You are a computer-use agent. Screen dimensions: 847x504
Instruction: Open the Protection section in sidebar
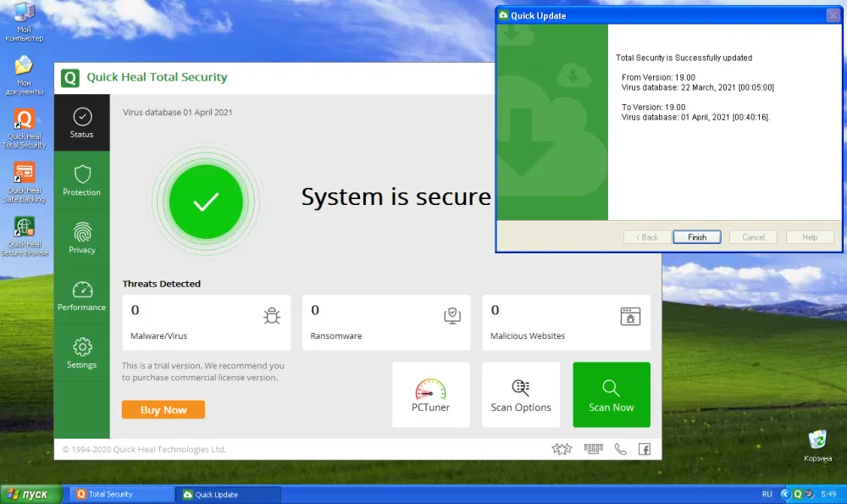81,180
